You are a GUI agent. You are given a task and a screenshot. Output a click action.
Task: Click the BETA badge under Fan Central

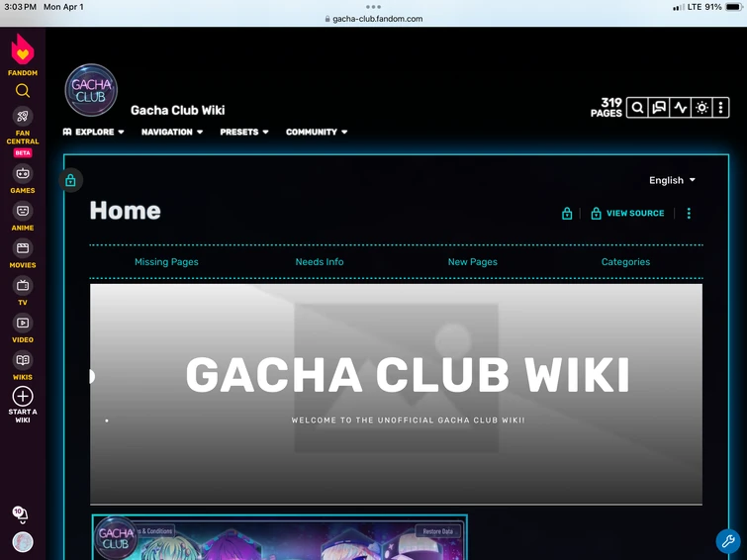tap(23, 153)
